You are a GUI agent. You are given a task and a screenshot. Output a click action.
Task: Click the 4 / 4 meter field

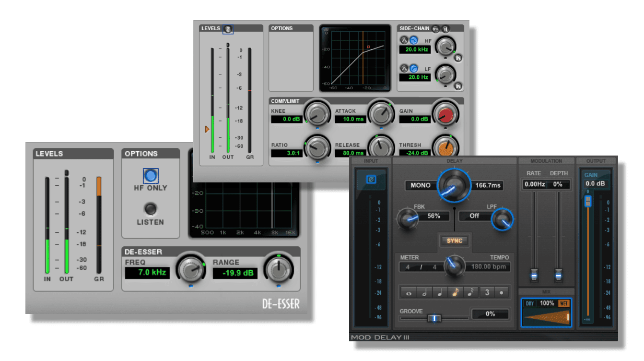(422, 267)
